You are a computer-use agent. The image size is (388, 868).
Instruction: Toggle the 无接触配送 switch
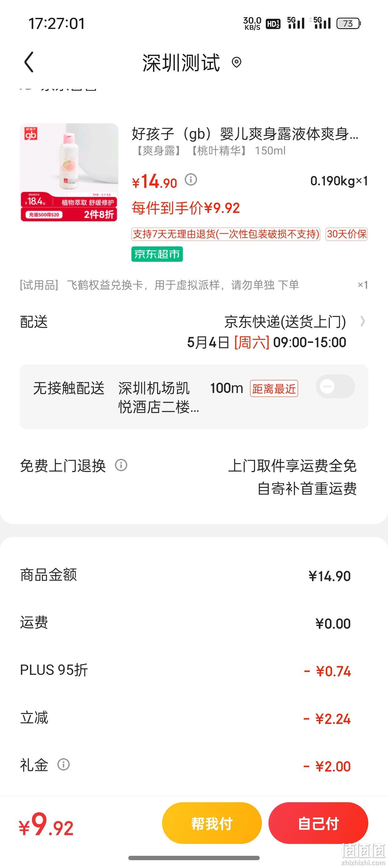(335, 386)
